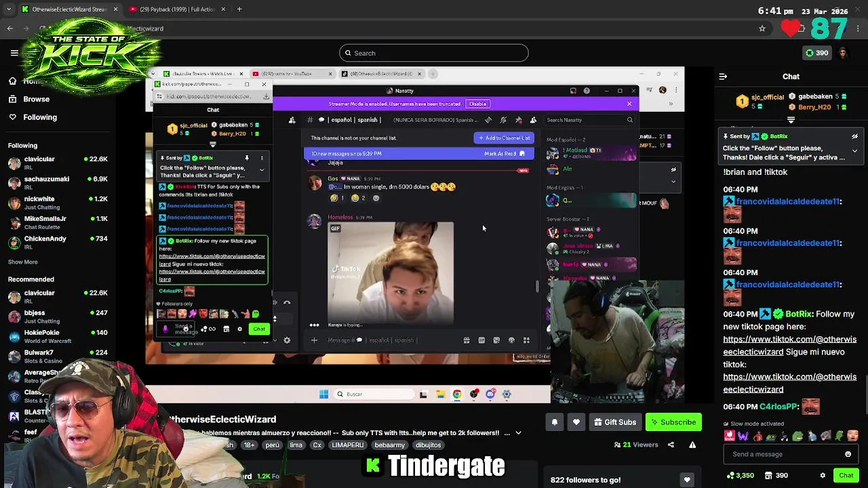Open ChickenAndy channel in sidebar
Viewport: 868px width, 488px height.
point(58,243)
